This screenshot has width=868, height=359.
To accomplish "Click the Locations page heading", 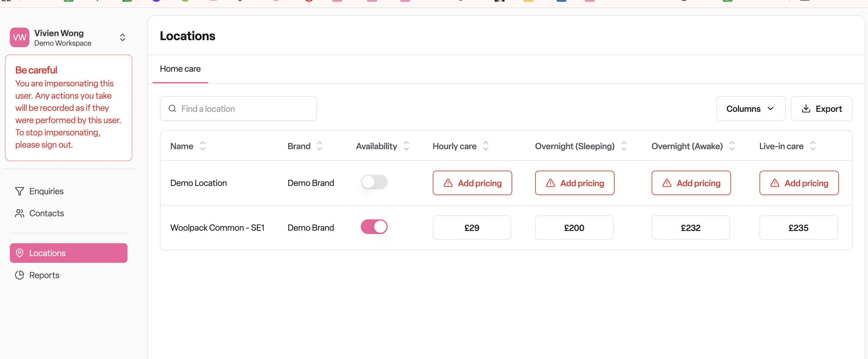I will click(187, 36).
